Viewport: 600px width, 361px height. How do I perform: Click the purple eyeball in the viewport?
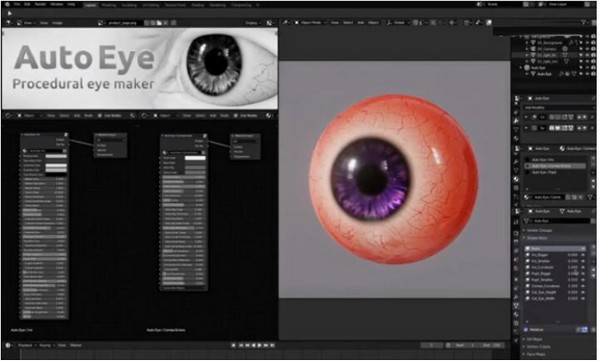click(x=393, y=179)
